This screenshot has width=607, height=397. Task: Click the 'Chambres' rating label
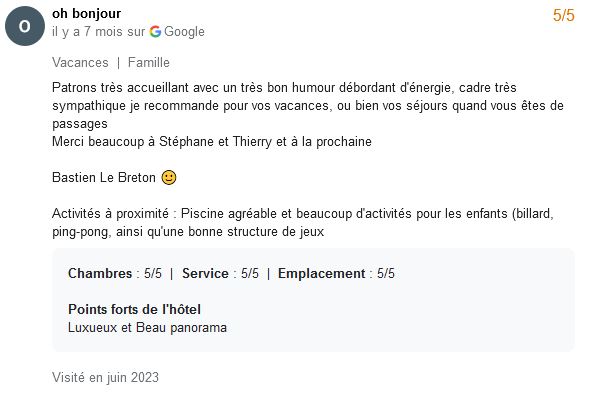click(x=100, y=274)
